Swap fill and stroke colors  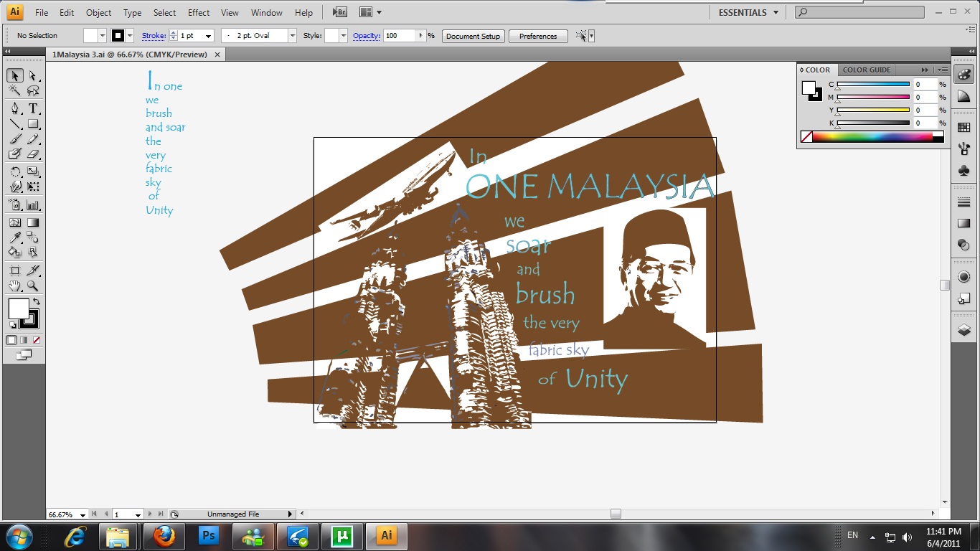point(36,301)
